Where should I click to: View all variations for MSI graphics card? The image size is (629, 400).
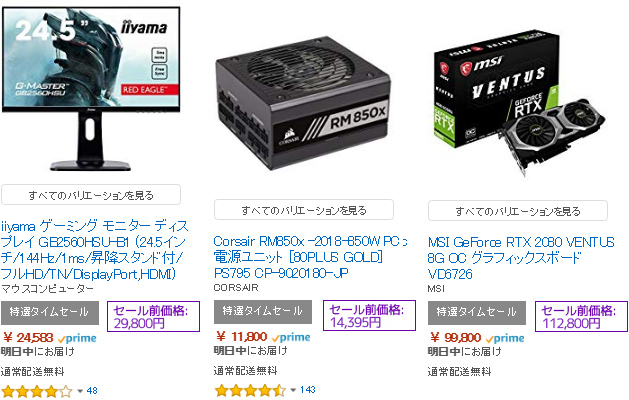pos(518,211)
